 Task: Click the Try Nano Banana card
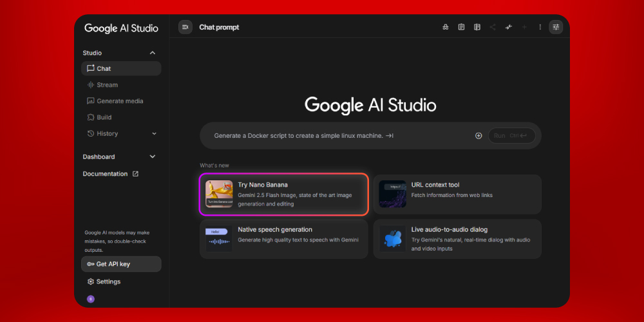pyautogui.click(x=283, y=194)
